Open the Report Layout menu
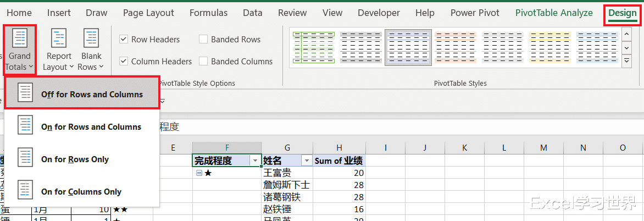Viewport: 644px width, 221px height. pos(59,51)
